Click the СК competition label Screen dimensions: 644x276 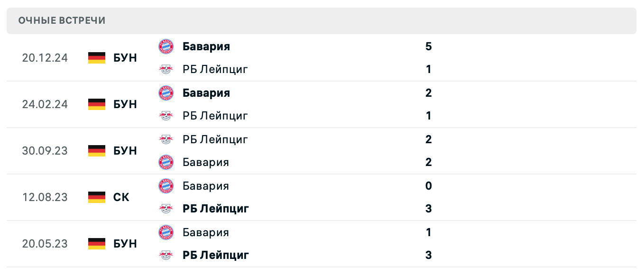121,197
